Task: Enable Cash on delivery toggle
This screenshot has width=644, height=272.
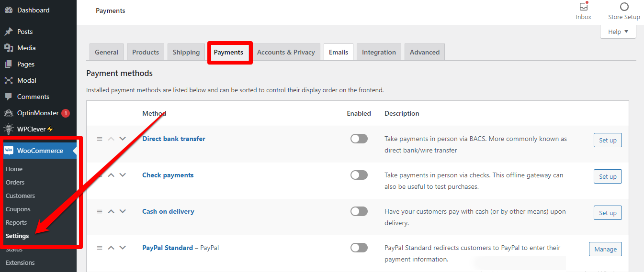Action: (x=359, y=211)
